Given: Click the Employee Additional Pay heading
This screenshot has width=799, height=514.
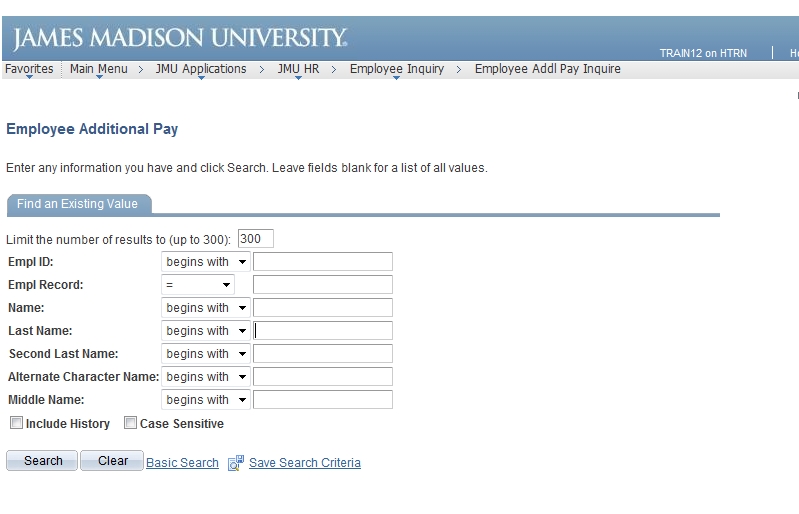Looking at the screenshot, I should (x=92, y=129).
